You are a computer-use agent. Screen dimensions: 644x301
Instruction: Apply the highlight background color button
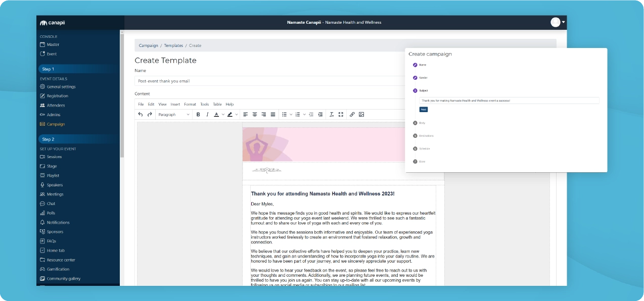229,115
